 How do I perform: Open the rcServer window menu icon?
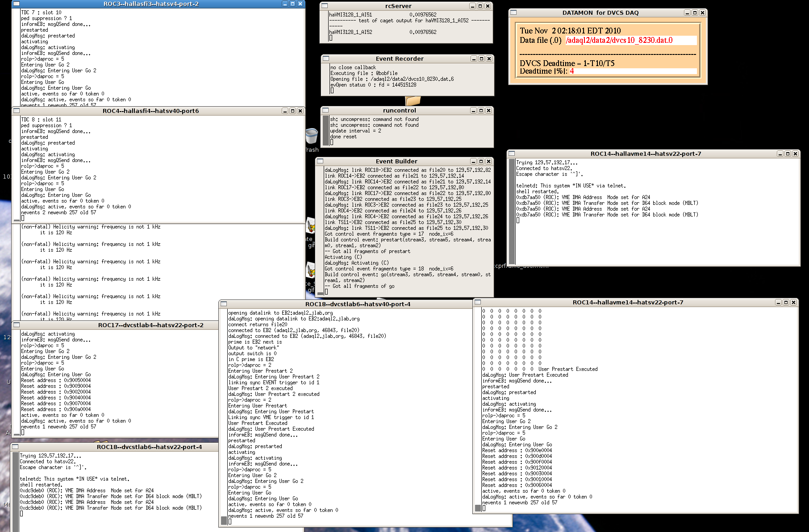325,6
